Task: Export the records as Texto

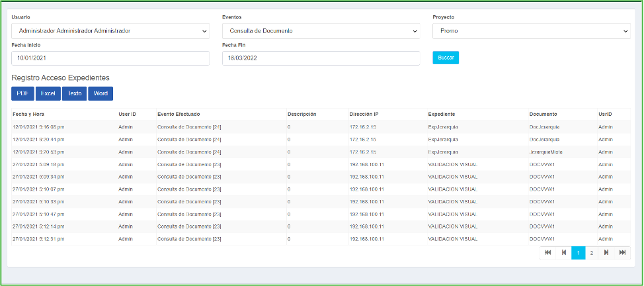Action: [74, 93]
